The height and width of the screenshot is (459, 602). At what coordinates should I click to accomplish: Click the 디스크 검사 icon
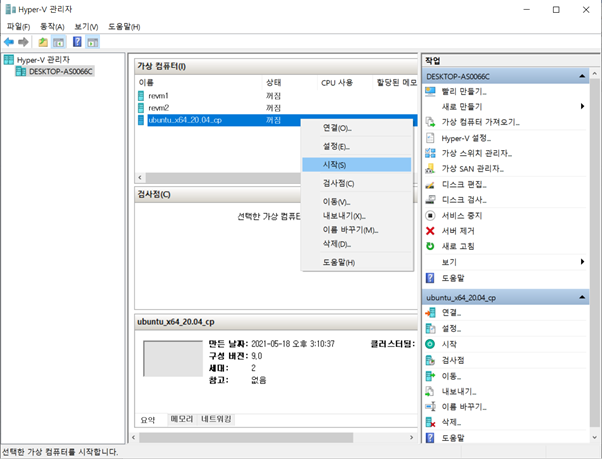430,200
